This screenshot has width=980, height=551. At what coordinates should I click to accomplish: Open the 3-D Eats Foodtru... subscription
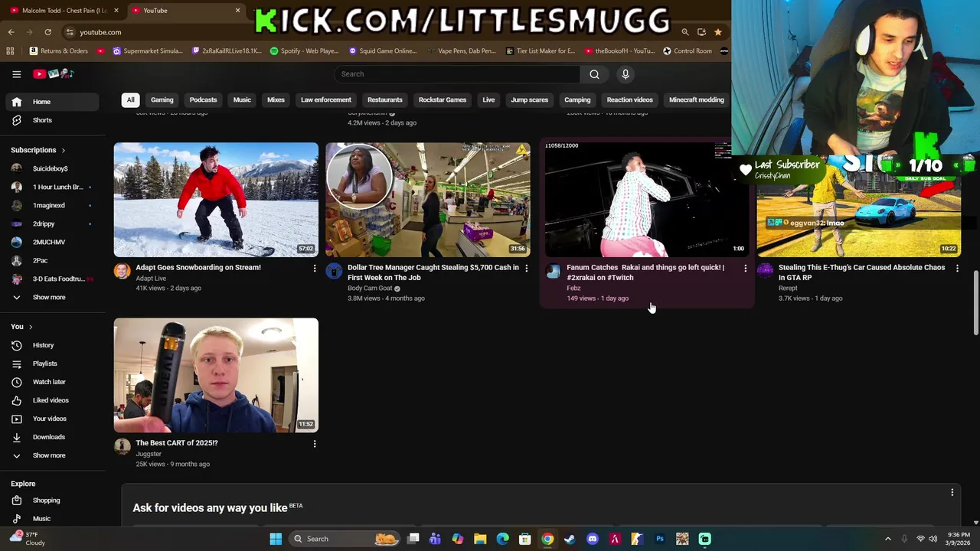(x=52, y=279)
